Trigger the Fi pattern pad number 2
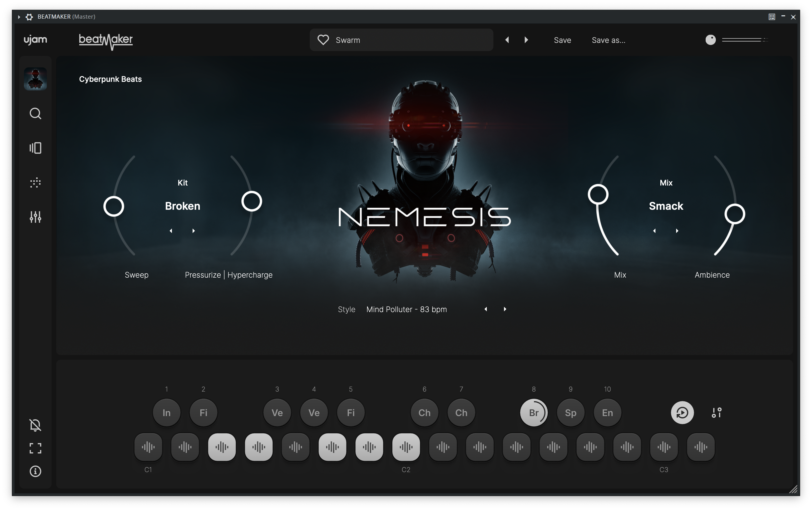The width and height of the screenshot is (812, 510). click(x=203, y=413)
